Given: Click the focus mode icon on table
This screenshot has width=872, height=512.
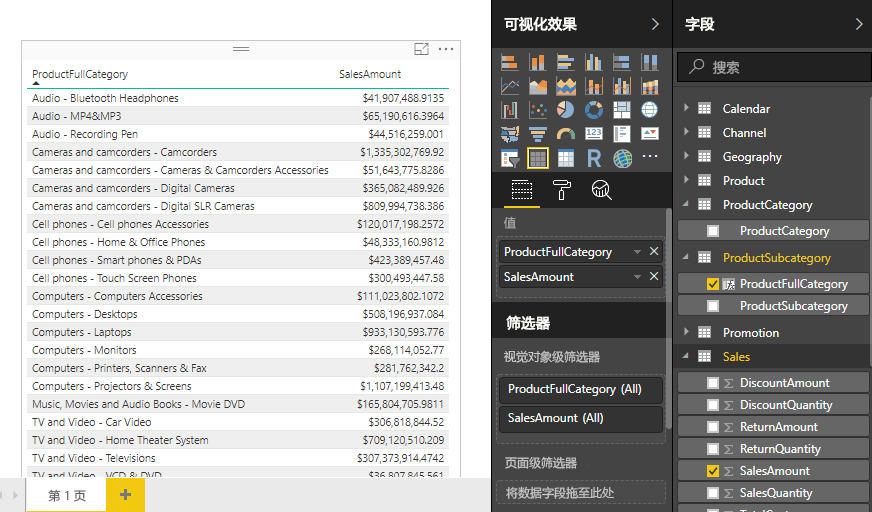Looking at the screenshot, I should click(x=421, y=49).
